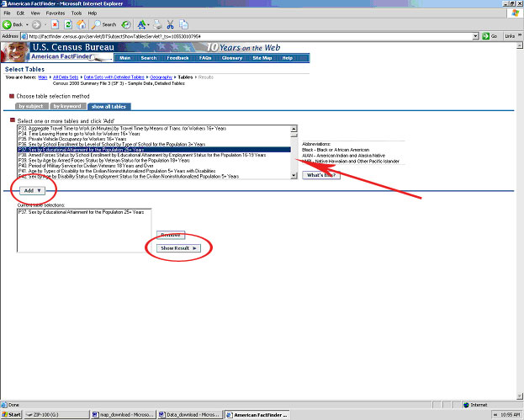Viewport: 524px width, 420px height.
Task: Open FAQs in the FactFinder navigation bar
Action: [205, 58]
